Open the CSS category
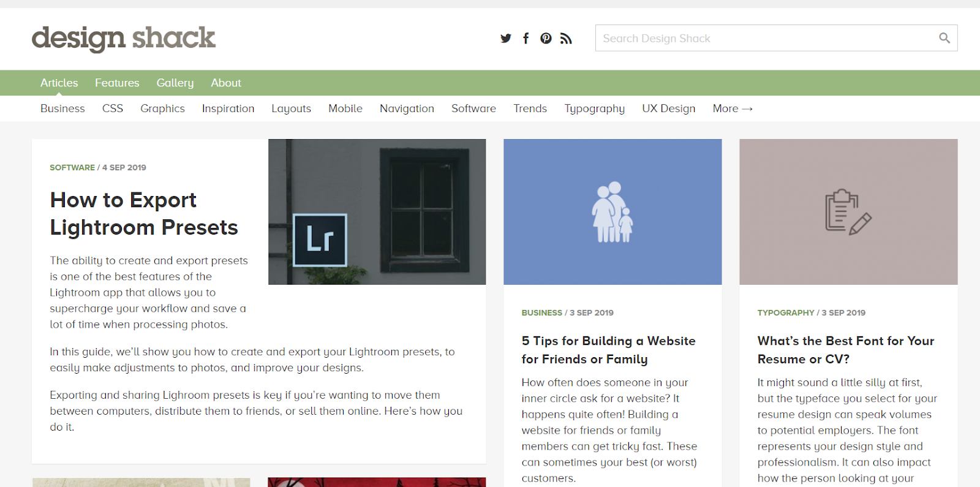This screenshot has height=487, width=980. point(113,108)
